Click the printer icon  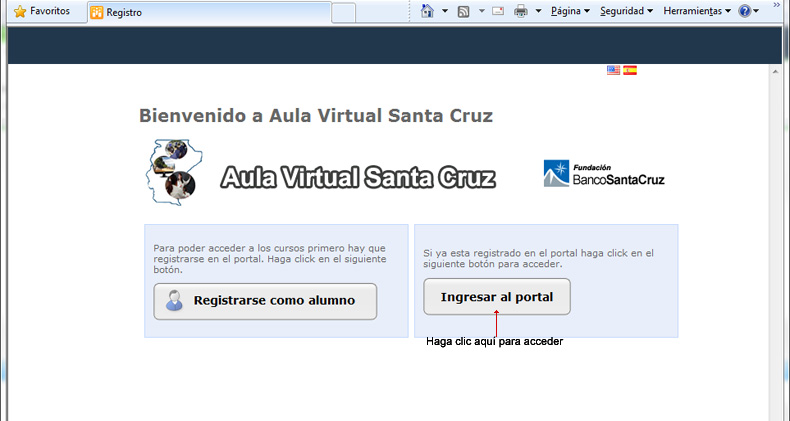point(521,11)
